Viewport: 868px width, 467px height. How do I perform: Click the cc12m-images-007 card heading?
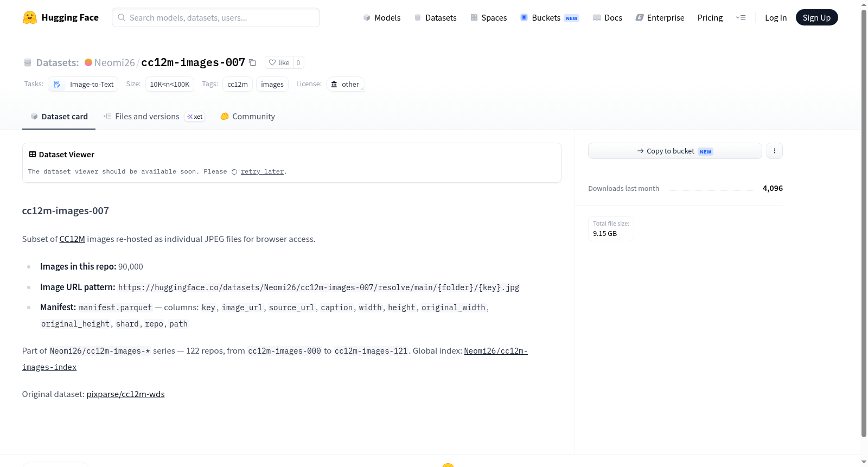pyautogui.click(x=66, y=210)
